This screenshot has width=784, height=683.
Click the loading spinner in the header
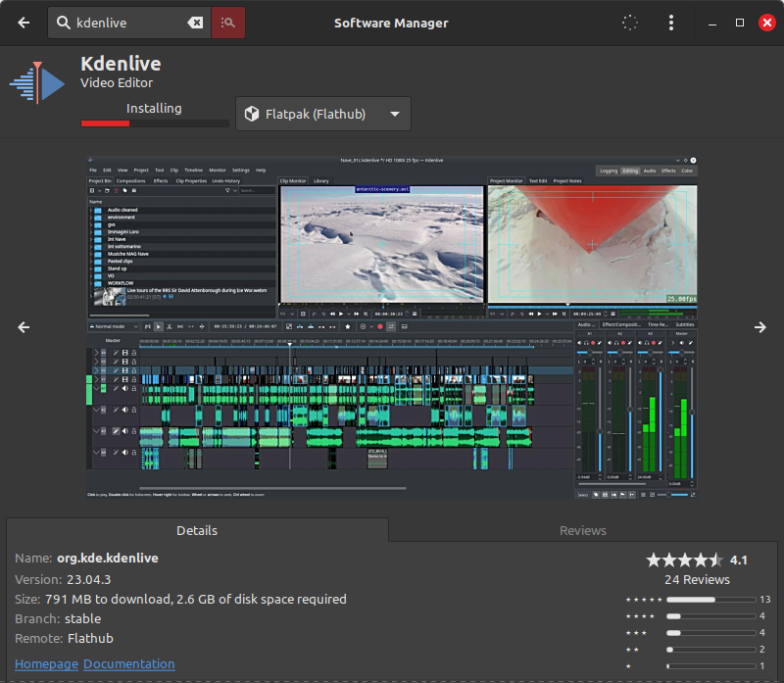click(629, 23)
